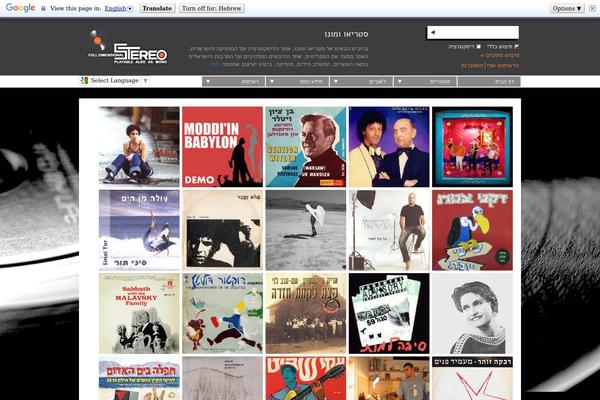This screenshot has height=400, width=600.
Task: Open the Benzion Witler album cover
Action: coord(306,147)
